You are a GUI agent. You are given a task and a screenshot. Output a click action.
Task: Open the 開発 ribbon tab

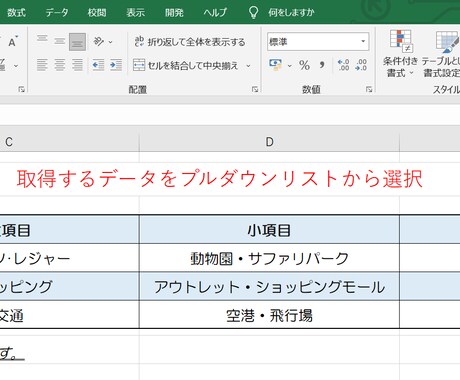[174, 13]
